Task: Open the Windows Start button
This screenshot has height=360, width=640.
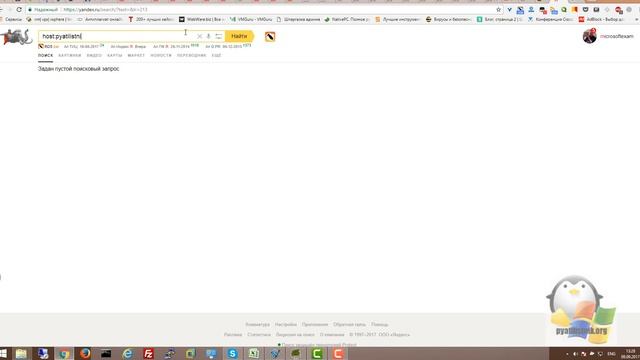Action: [3, 353]
